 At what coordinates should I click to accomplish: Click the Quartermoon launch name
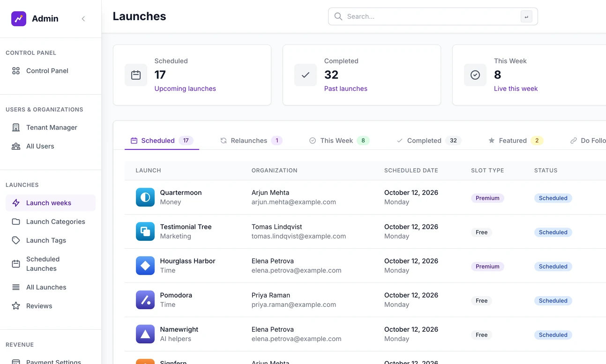[181, 193]
